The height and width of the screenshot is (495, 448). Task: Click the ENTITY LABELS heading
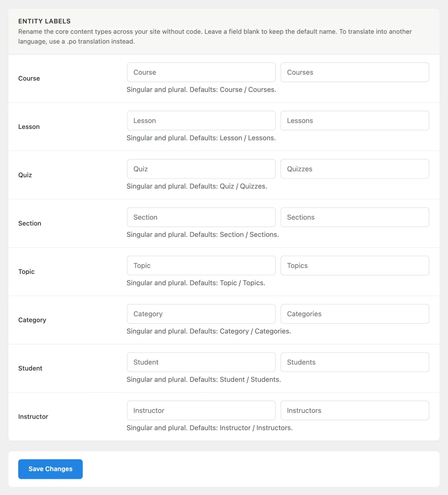pos(45,21)
